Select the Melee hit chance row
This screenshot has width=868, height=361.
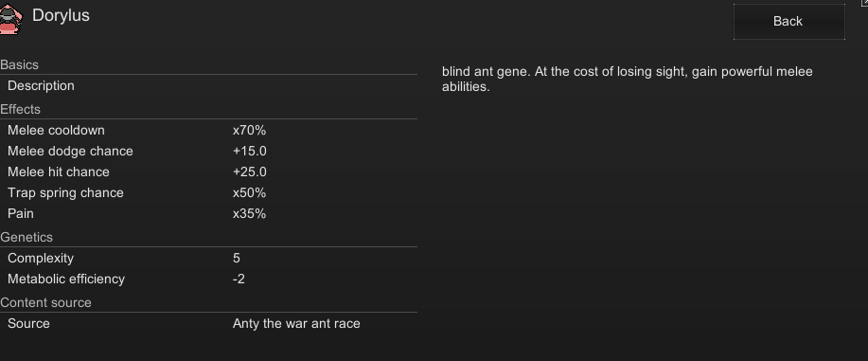(x=208, y=171)
